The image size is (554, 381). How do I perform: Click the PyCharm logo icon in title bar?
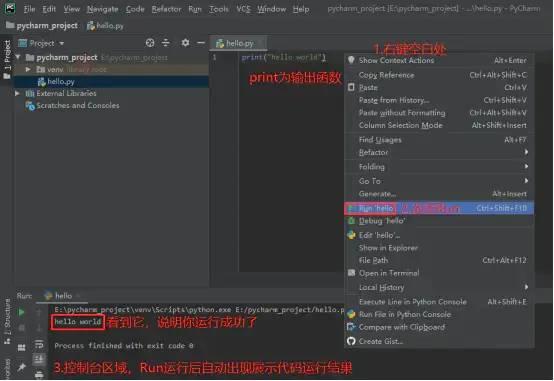(x=10, y=8)
